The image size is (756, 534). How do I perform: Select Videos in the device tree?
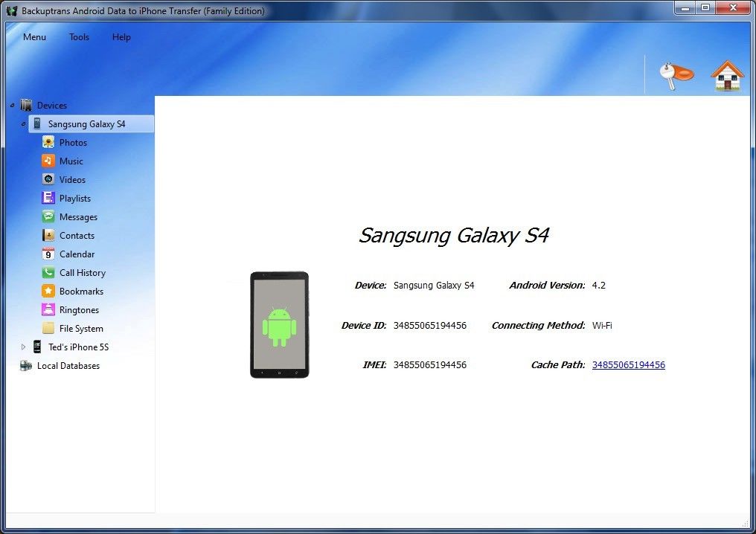(72, 180)
